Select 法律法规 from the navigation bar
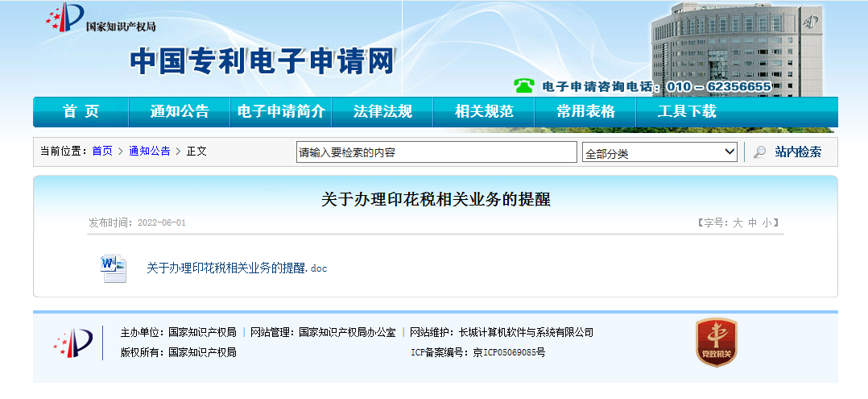The height and width of the screenshot is (399, 868). 382,112
